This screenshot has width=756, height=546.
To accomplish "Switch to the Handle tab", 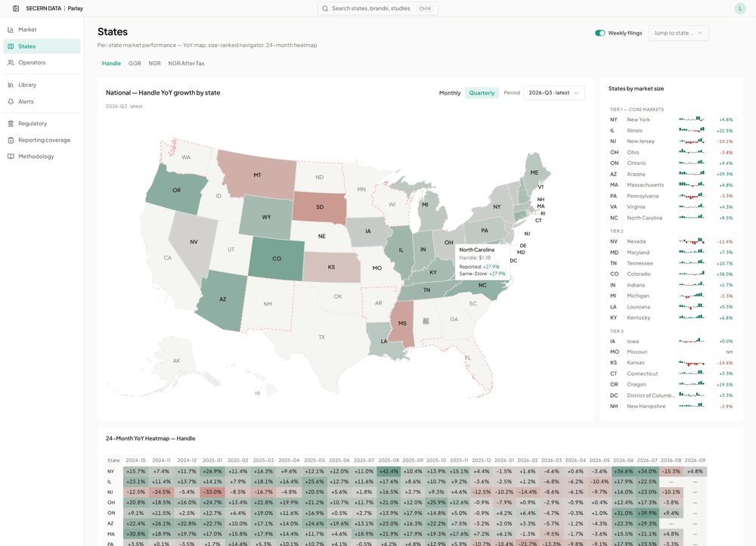I will (x=111, y=64).
